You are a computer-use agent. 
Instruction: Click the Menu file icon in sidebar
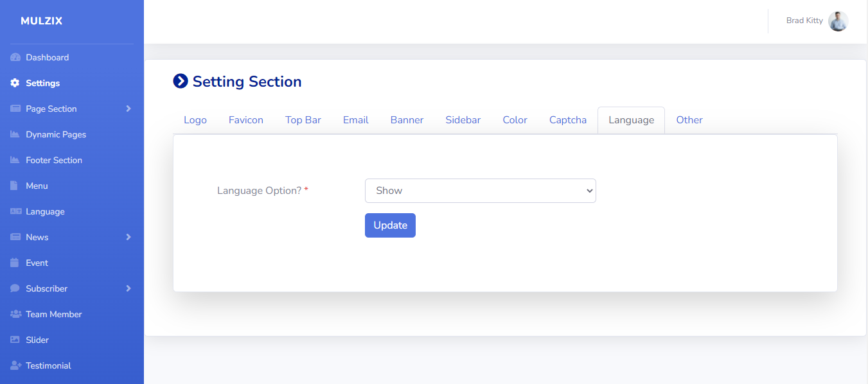pyautogui.click(x=14, y=186)
